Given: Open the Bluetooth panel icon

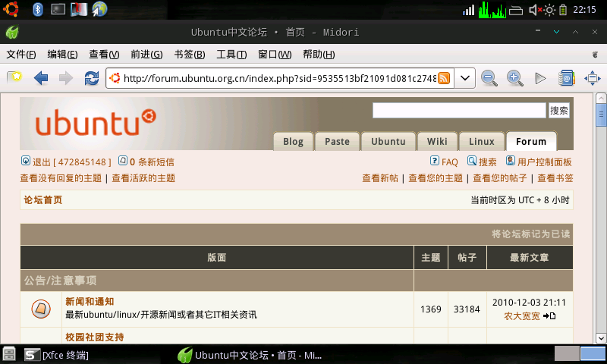Looking at the screenshot, I should tap(37, 9).
